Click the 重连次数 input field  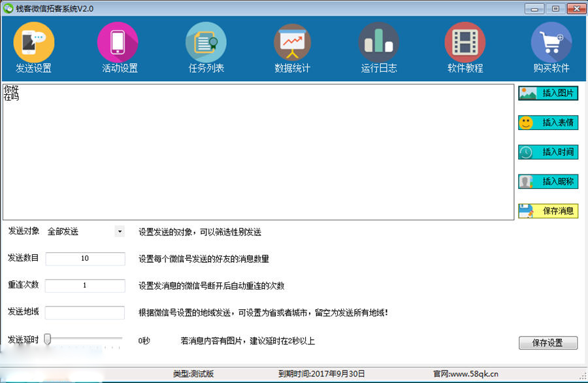[85, 286]
